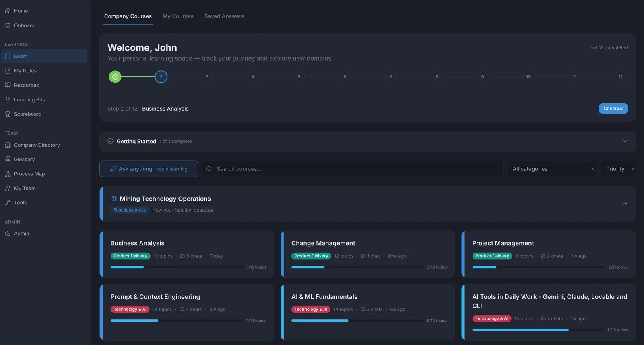Screen dimensions: 644x345
Task: Open the Change Management course card
Action: [368, 254]
